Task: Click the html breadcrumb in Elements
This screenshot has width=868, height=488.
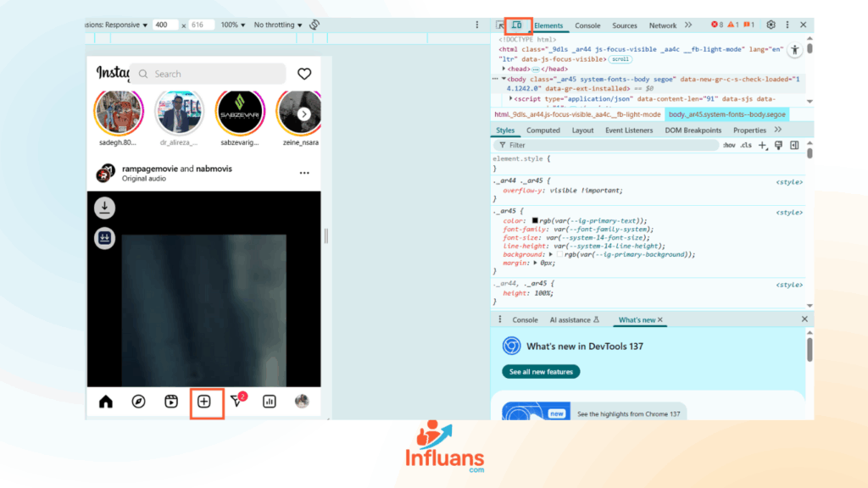Action: [577, 114]
